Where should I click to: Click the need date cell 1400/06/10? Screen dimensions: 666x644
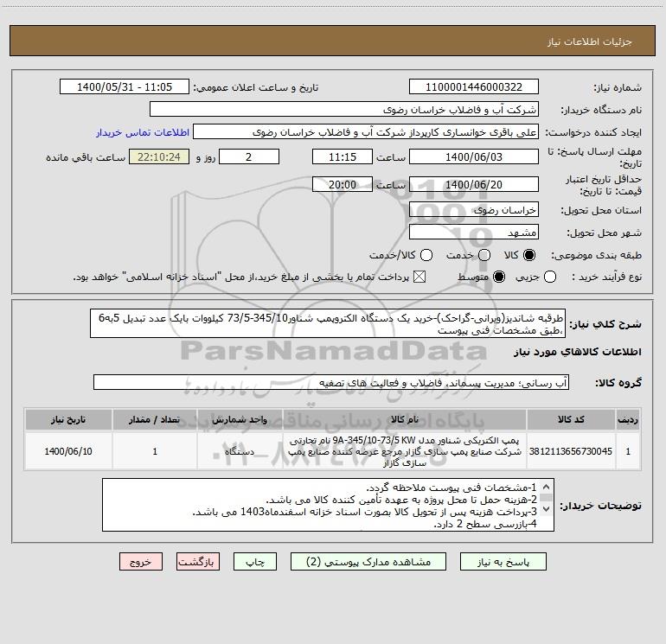(68, 451)
